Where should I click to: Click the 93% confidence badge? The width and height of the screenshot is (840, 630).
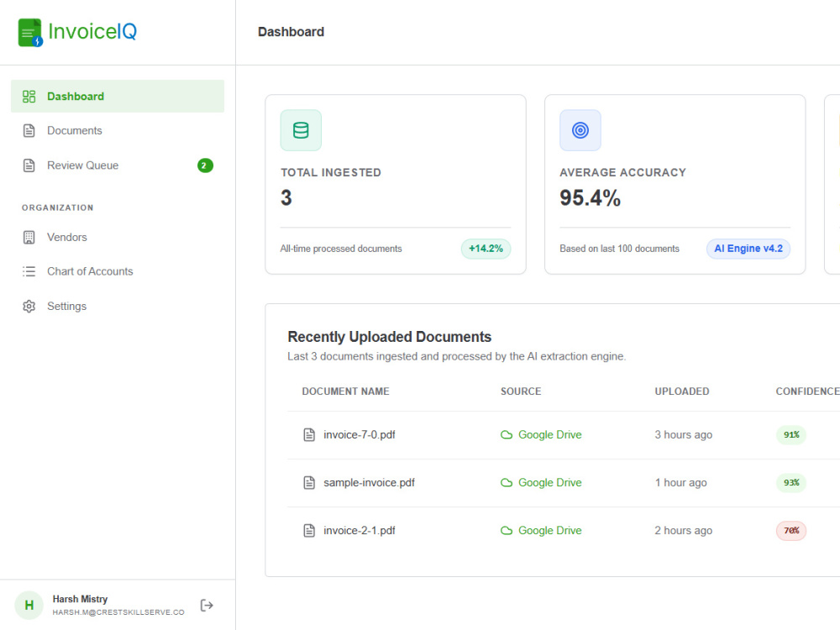click(x=791, y=483)
